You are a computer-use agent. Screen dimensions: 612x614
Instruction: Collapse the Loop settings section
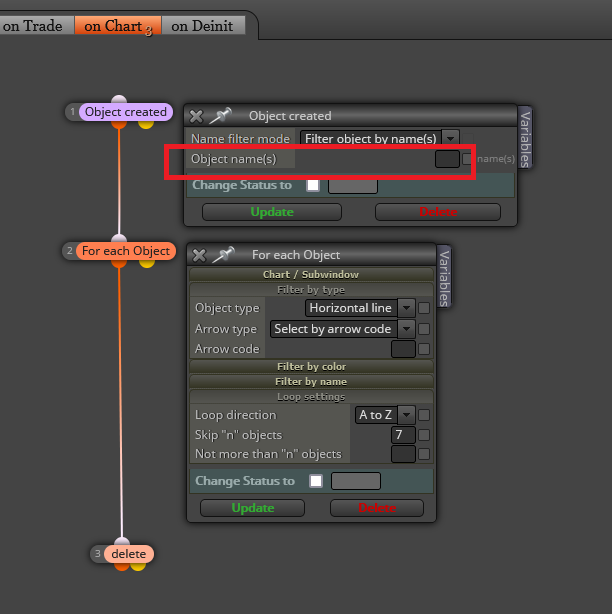tap(311, 397)
